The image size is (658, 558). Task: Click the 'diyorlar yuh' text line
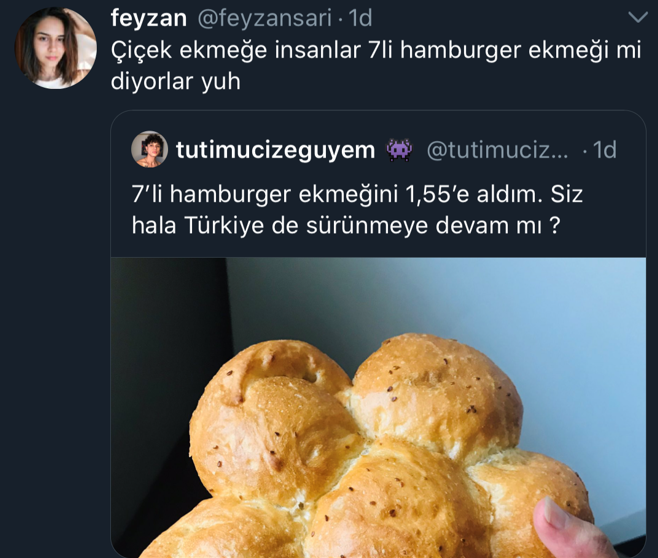[x=176, y=81]
